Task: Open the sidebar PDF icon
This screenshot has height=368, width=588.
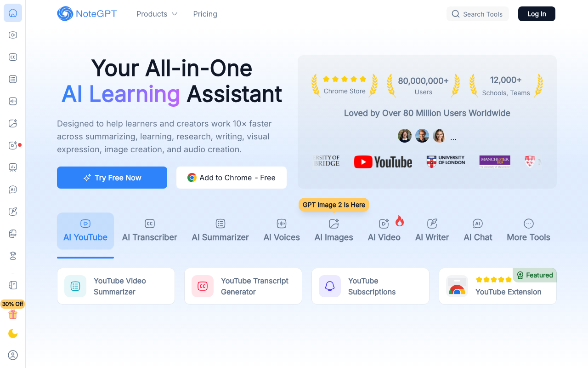Action: click(x=13, y=234)
